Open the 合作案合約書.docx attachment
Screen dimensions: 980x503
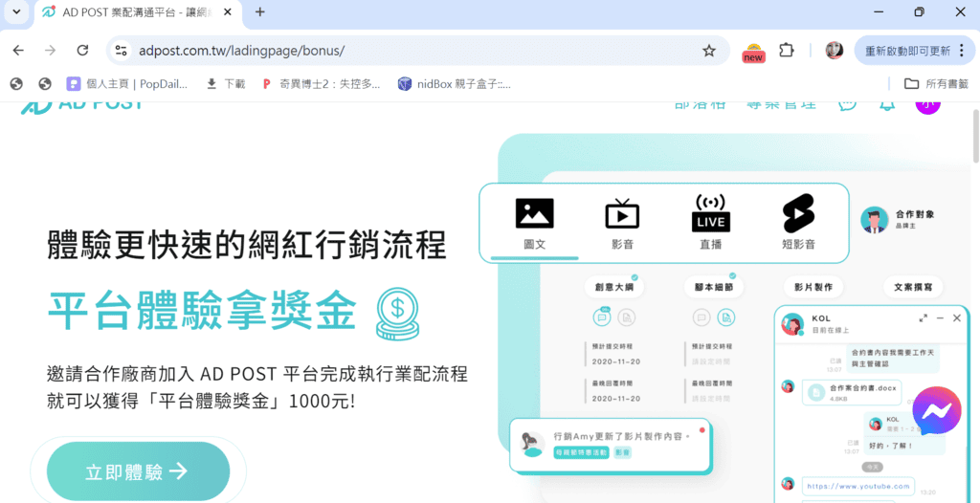point(852,392)
